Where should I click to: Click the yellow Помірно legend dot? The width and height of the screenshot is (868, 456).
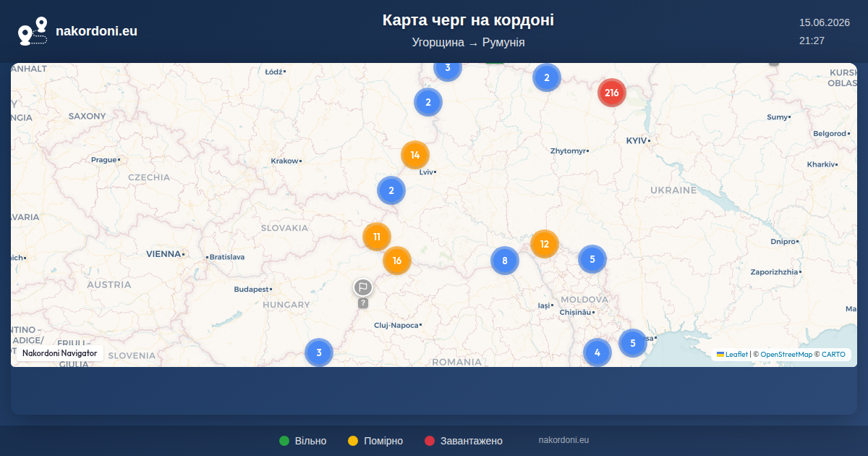point(353,441)
